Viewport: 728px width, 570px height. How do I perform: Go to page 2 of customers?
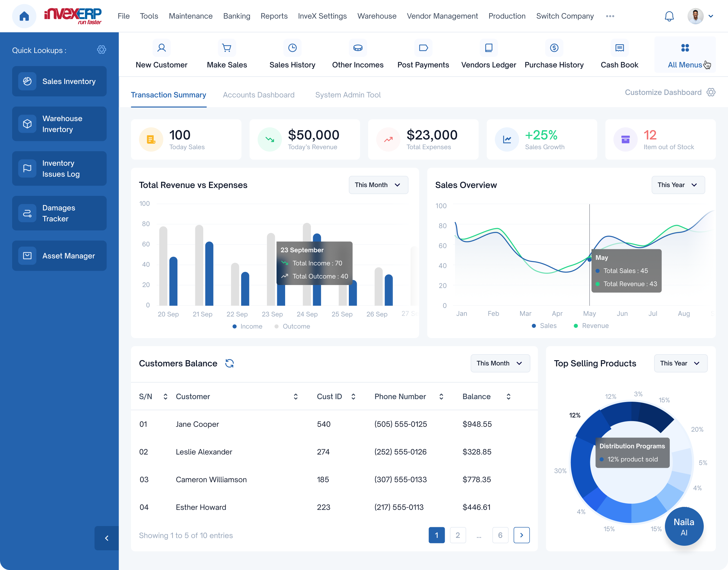click(457, 535)
